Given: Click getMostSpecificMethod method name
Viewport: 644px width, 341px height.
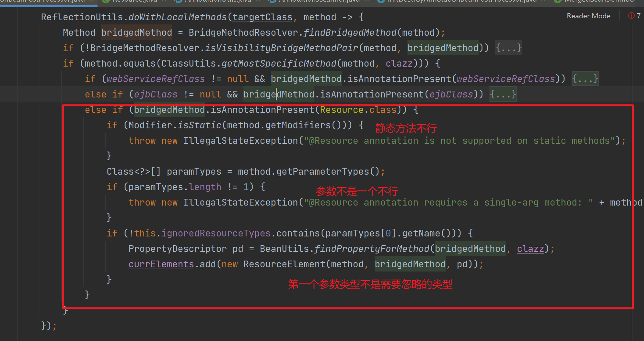Looking at the screenshot, I should pyautogui.click(x=279, y=63).
